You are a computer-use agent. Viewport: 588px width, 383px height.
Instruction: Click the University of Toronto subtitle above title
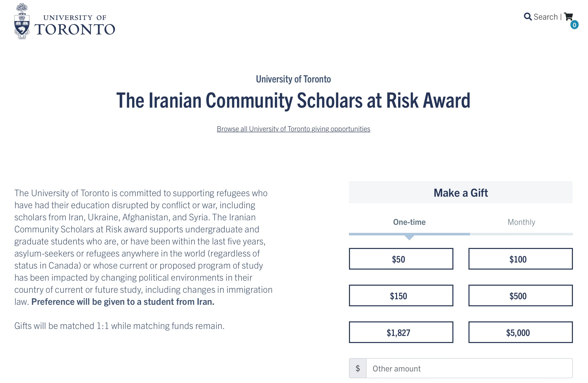coord(293,79)
